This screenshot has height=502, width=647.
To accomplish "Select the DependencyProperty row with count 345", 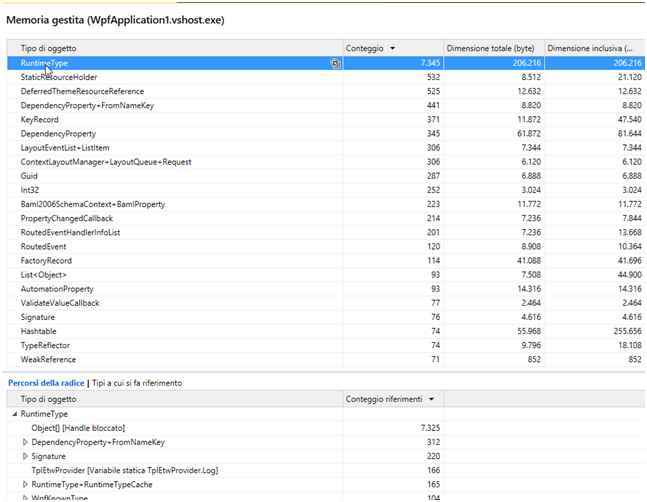I will pos(326,134).
